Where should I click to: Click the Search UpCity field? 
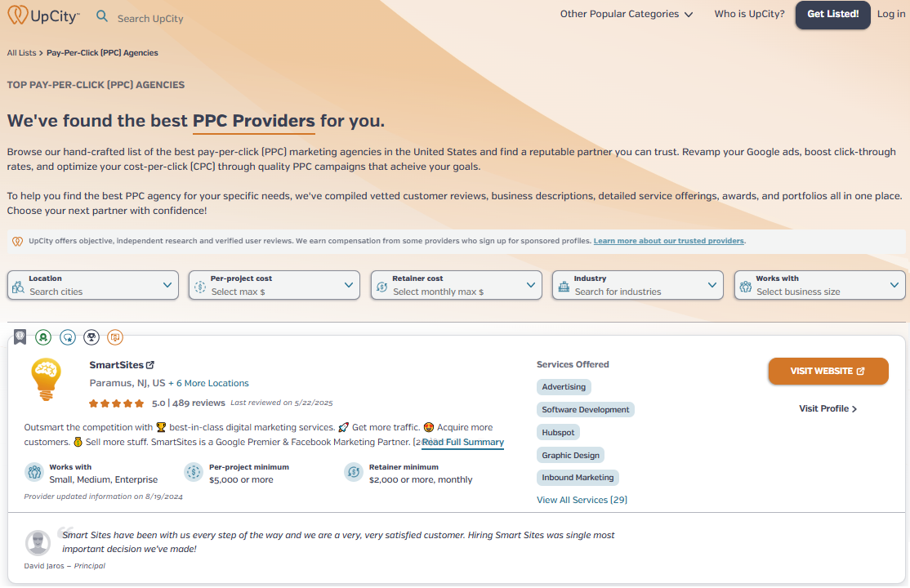pos(150,19)
